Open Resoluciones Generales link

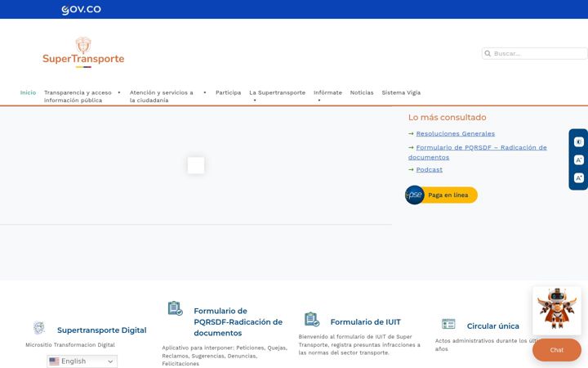tap(455, 133)
